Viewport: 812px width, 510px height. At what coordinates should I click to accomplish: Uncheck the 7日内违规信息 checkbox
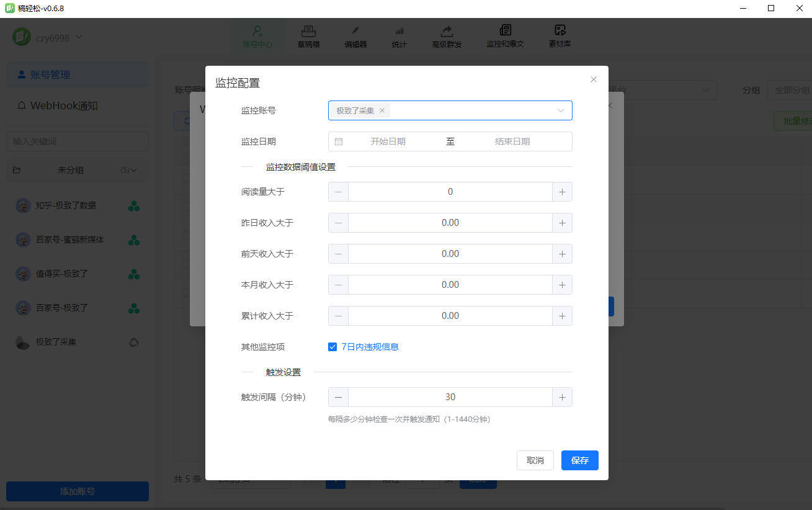coord(332,347)
